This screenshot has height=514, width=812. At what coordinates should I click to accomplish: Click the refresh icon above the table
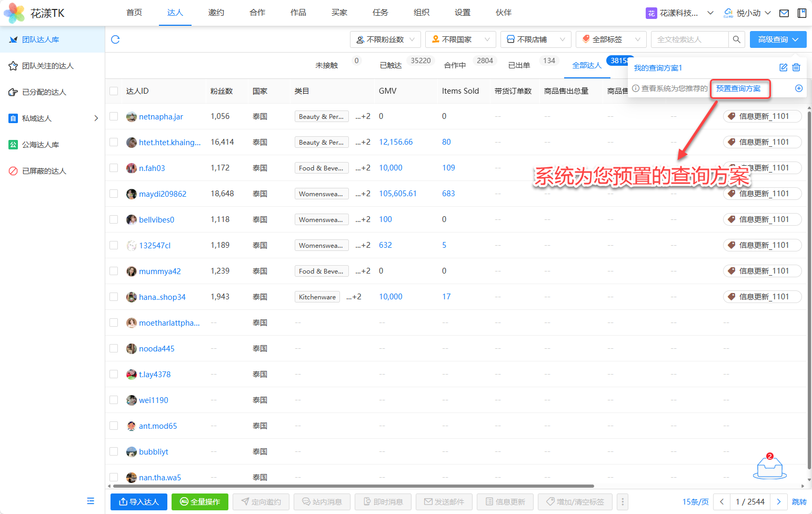115,39
